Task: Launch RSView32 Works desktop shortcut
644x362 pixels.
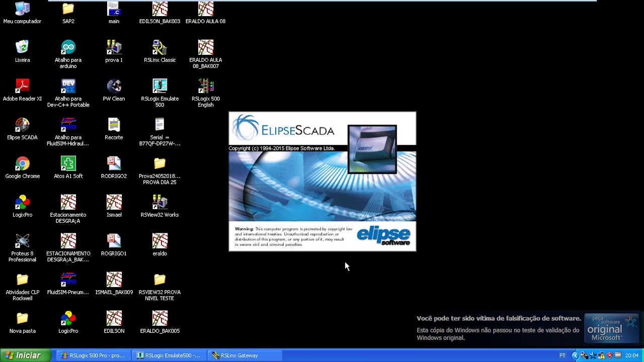Action: point(160,206)
